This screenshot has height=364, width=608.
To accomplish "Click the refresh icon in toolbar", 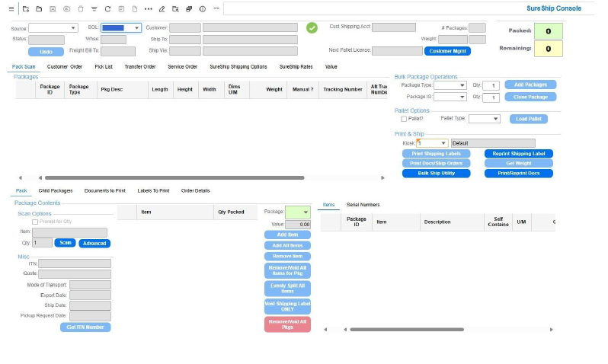I will (107, 8).
